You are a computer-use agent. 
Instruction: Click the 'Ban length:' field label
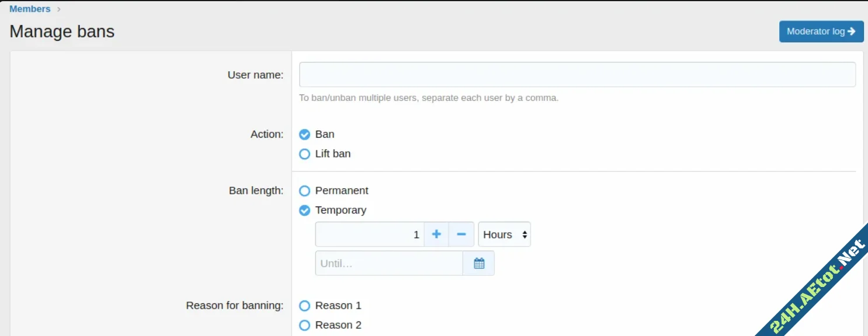tap(256, 191)
